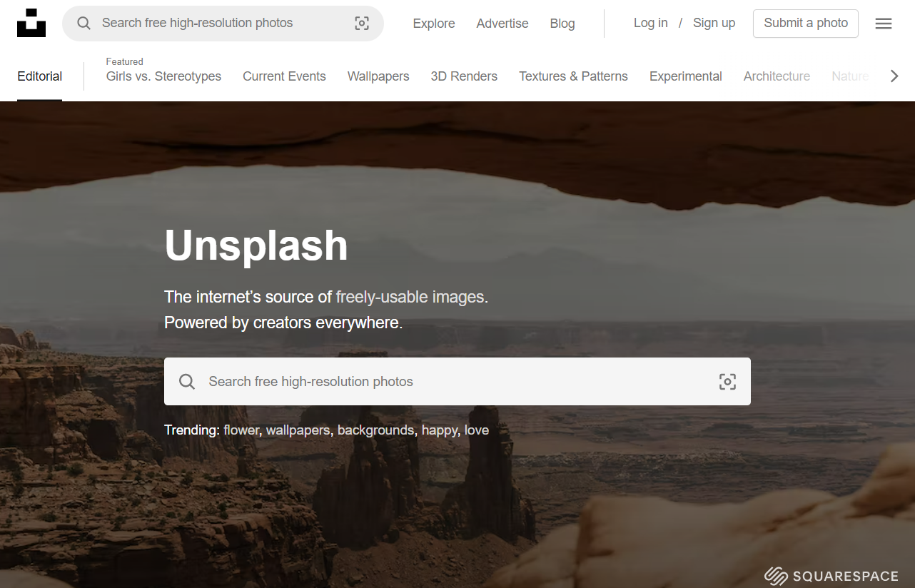Click the magnifier icon in top search bar
This screenshot has height=588, width=915.
[x=84, y=23]
